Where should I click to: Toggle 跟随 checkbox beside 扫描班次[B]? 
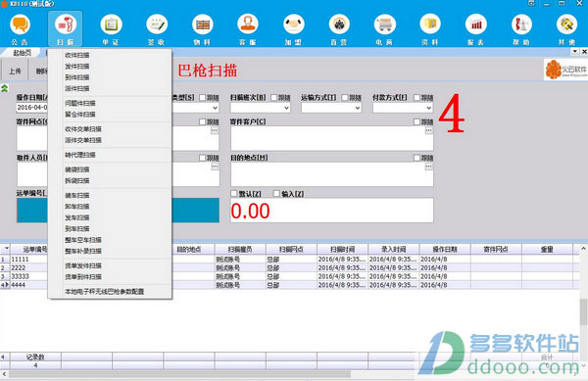click(x=274, y=97)
